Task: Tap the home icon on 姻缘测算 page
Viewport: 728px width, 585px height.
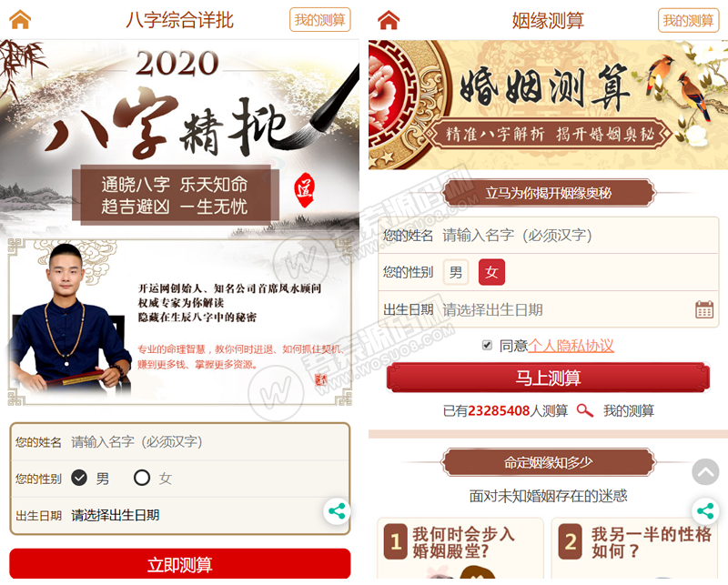Action: point(389,20)
